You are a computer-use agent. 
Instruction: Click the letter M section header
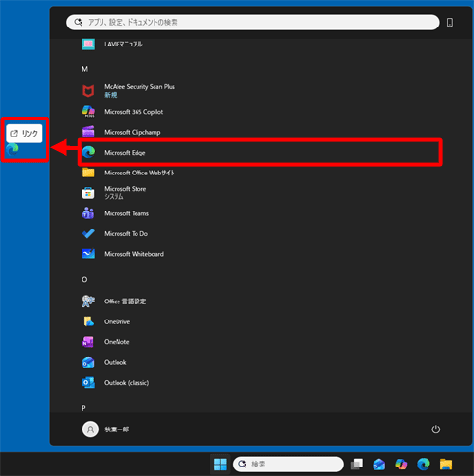click(84, 69)
